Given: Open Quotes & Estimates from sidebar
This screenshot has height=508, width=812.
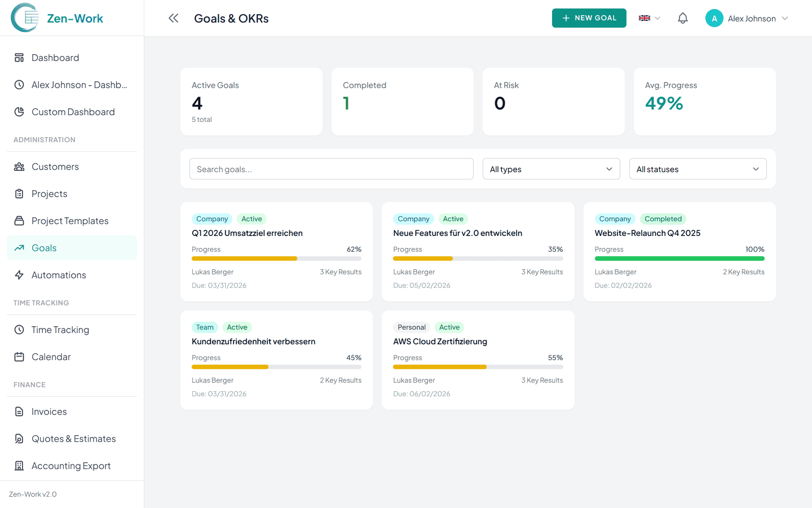Looking at the screenshot, I should pos(18,439).
